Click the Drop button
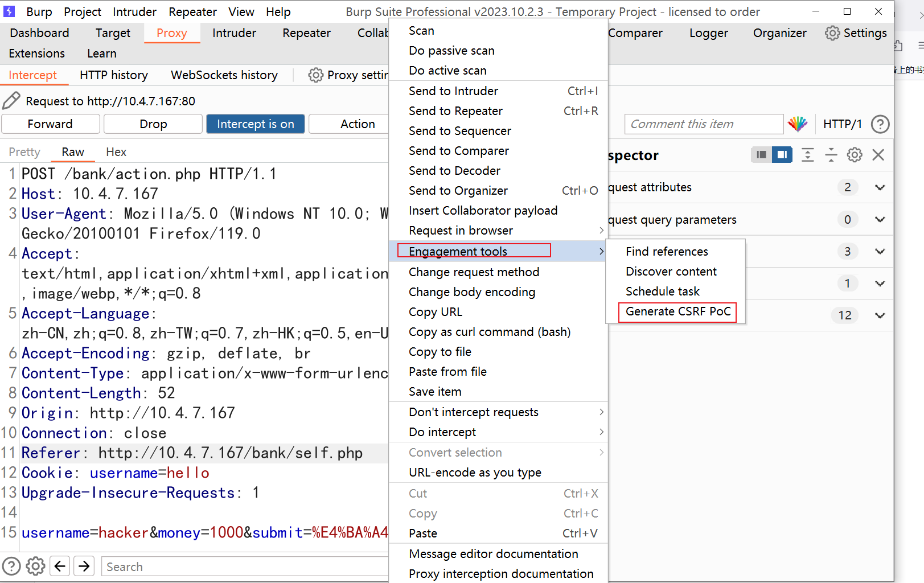 click(x=153, y=124)
